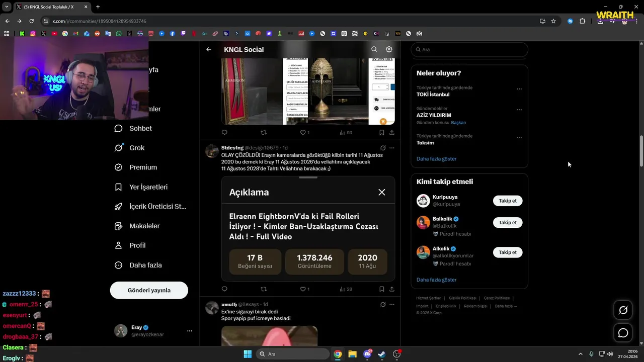Open the Windows taskbar search box
644x362 pixels.
[293, 354]
